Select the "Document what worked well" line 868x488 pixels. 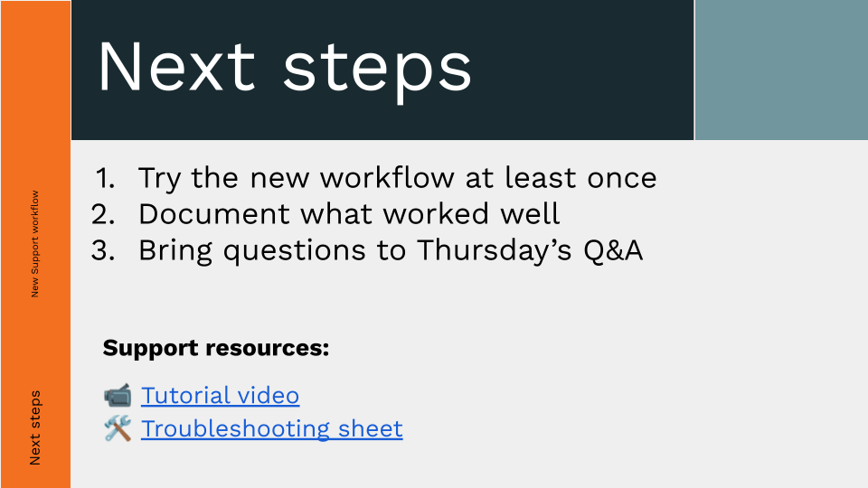pyautogui.click(x=349, y=214)
